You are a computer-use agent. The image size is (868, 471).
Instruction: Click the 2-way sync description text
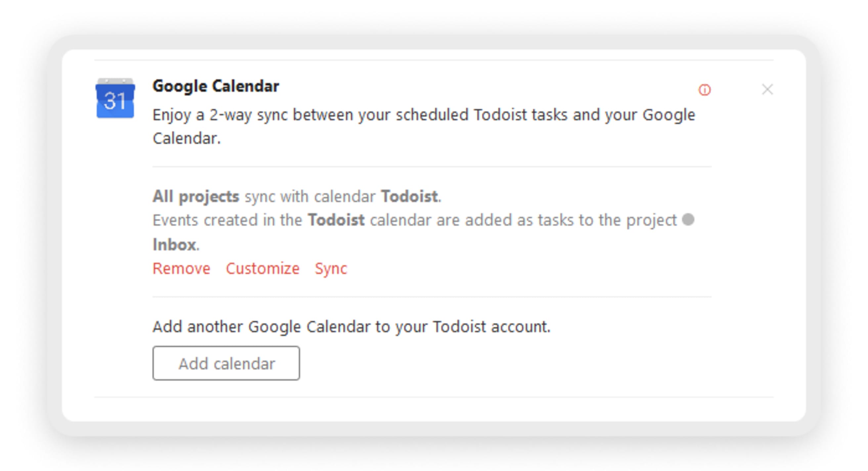point(423,115)
